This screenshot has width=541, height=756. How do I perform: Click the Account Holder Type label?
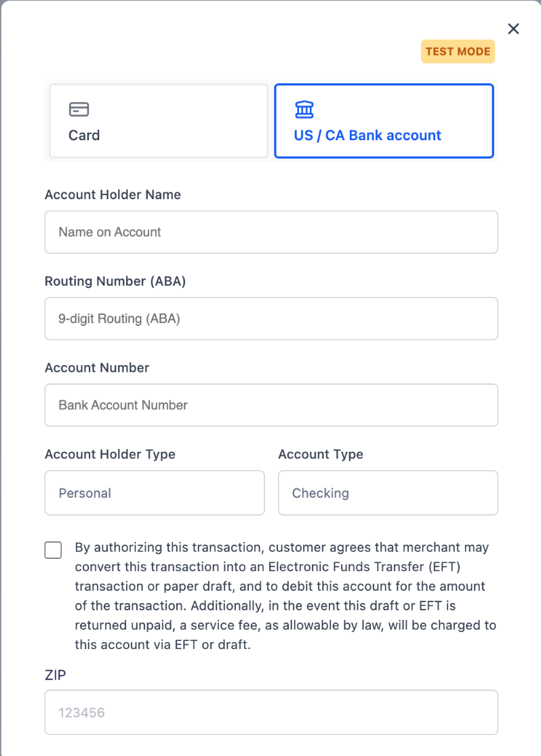(x=110, y=455)
